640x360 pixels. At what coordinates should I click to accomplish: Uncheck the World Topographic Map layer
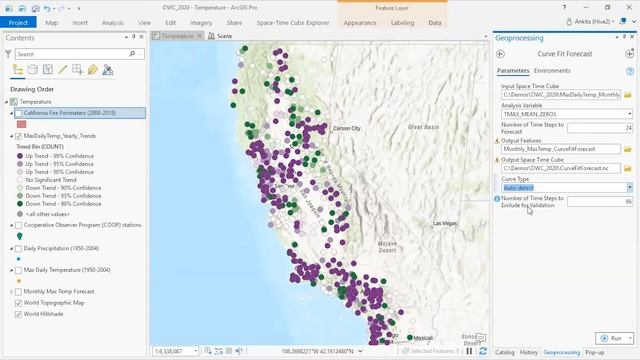(18, 303)
